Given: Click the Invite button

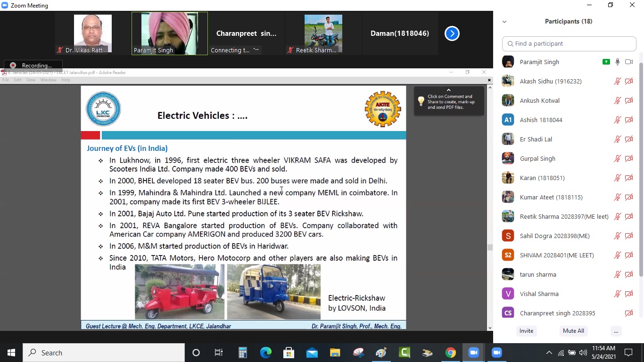Looking at the screenshot, I should [x=526, y=331].
